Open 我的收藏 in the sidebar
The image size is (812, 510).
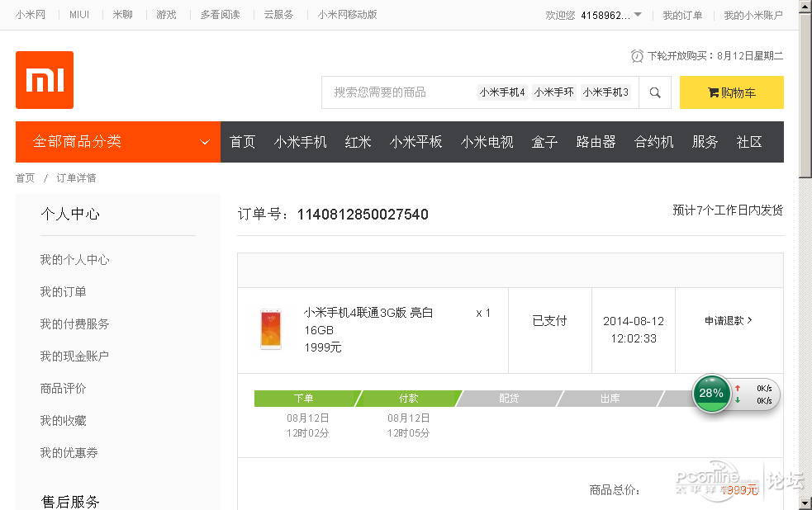pos(63,421)
